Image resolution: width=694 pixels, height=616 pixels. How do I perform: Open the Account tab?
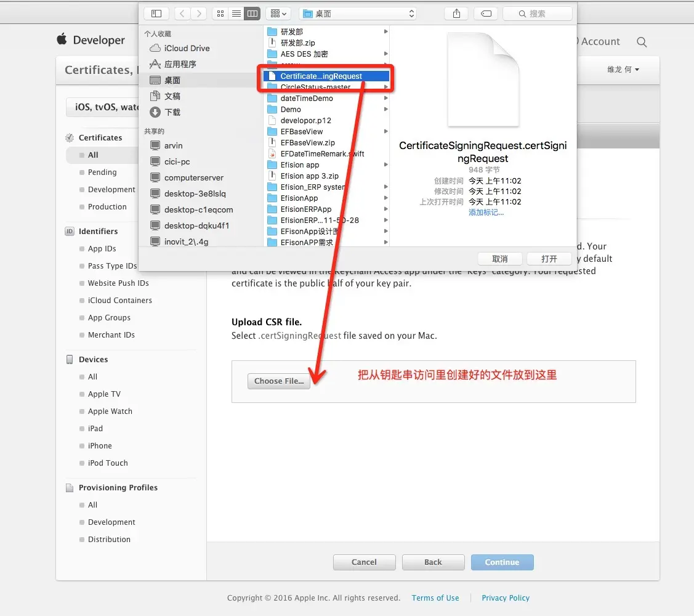point(600,42)
